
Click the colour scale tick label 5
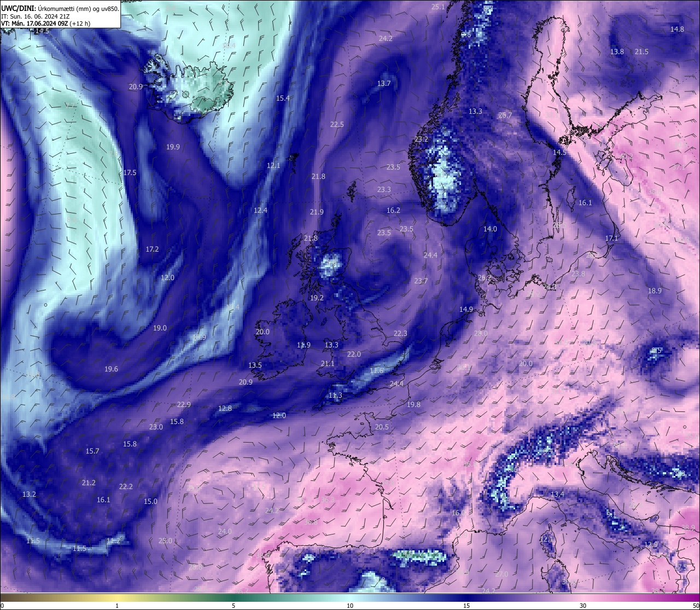[234, 606]
